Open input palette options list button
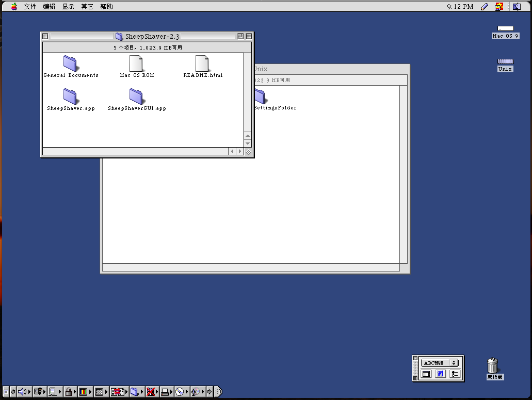 click(454, 374)
